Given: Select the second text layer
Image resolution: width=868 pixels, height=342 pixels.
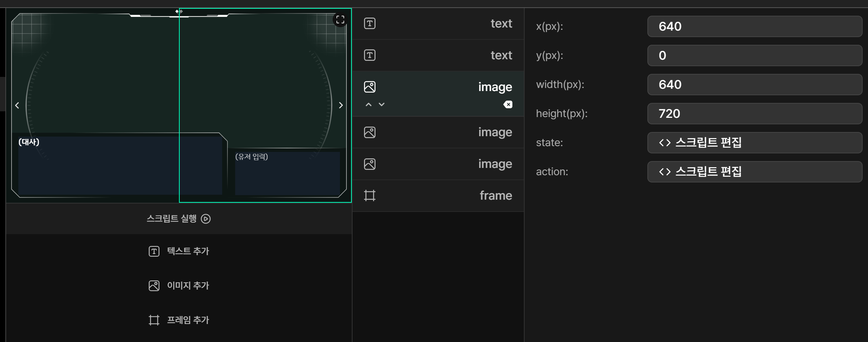Looking at the screenshot, I should coord(438,55).
